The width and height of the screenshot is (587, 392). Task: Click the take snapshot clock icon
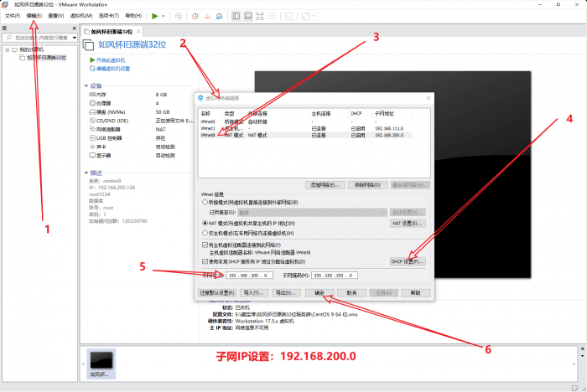(x=195, y=16)
